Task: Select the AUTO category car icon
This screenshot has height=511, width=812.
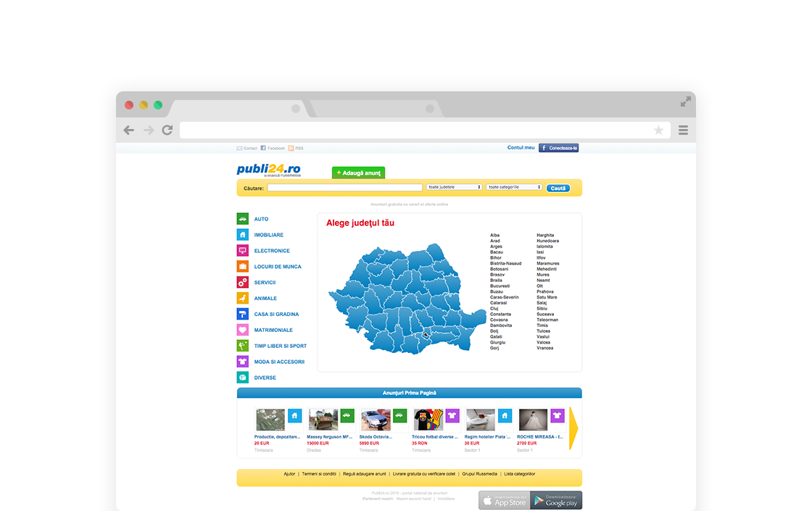Action: [x=243, y=219]
